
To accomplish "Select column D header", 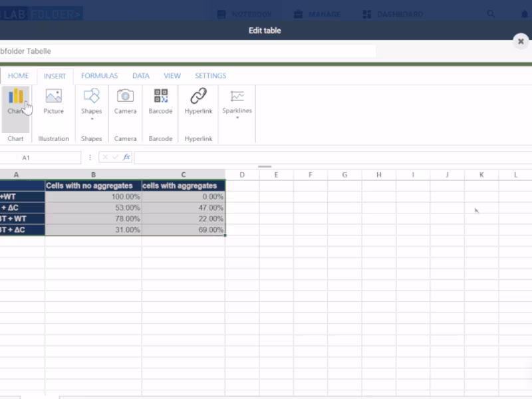I will point(242,175).
